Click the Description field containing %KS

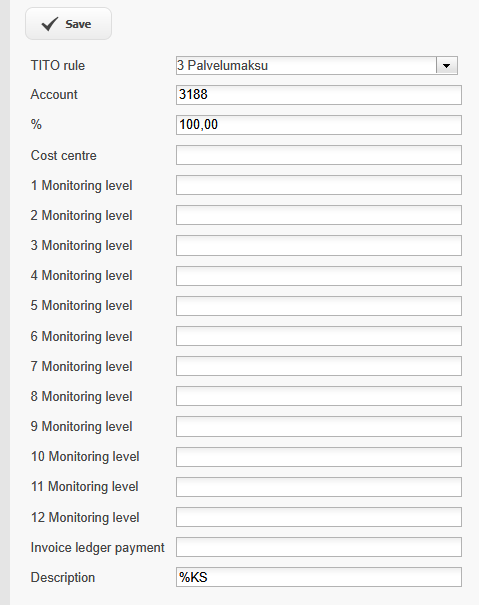[x=319, y=577]
